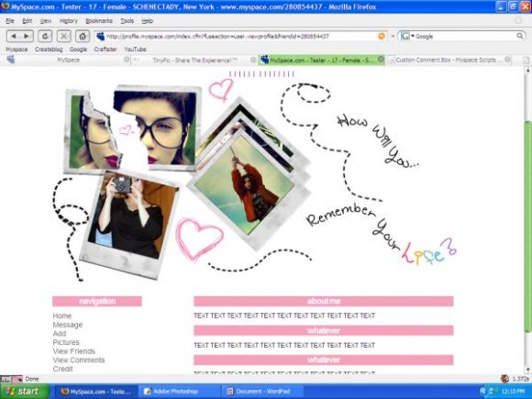The height and width of the screenshot is (399, 532).
Task: Click the URL address field
Action: (x=241, y=36)
